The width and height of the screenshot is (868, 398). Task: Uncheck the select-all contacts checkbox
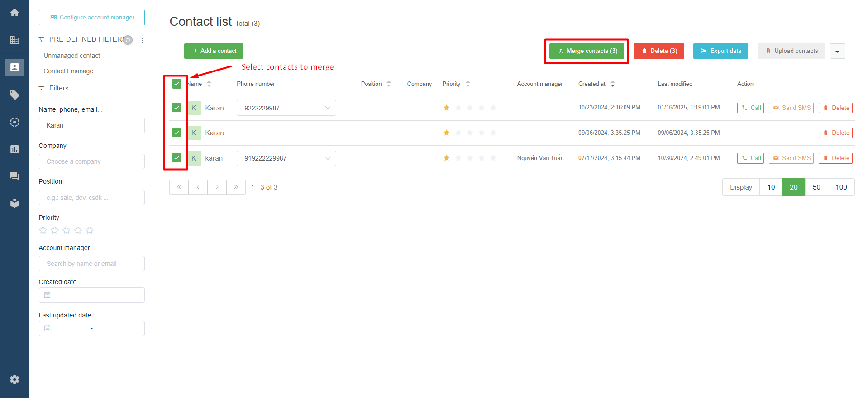coord(177,84)
